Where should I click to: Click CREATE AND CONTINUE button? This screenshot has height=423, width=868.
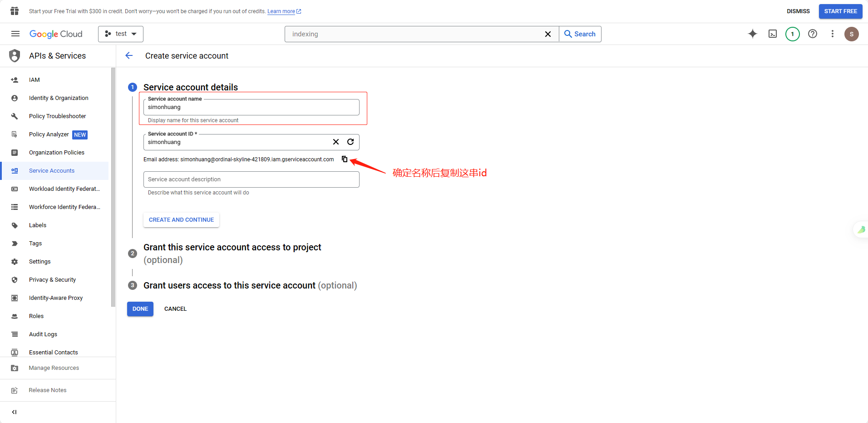coord(181,220)
